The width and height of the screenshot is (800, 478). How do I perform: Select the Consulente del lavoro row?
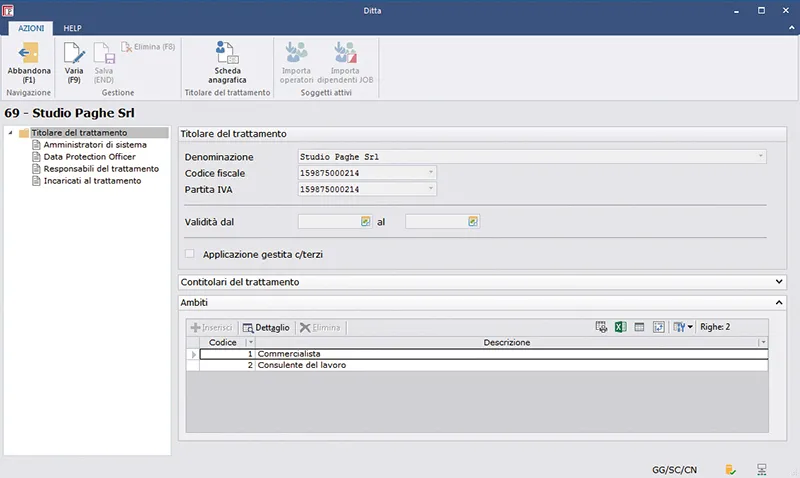[300, 366]
